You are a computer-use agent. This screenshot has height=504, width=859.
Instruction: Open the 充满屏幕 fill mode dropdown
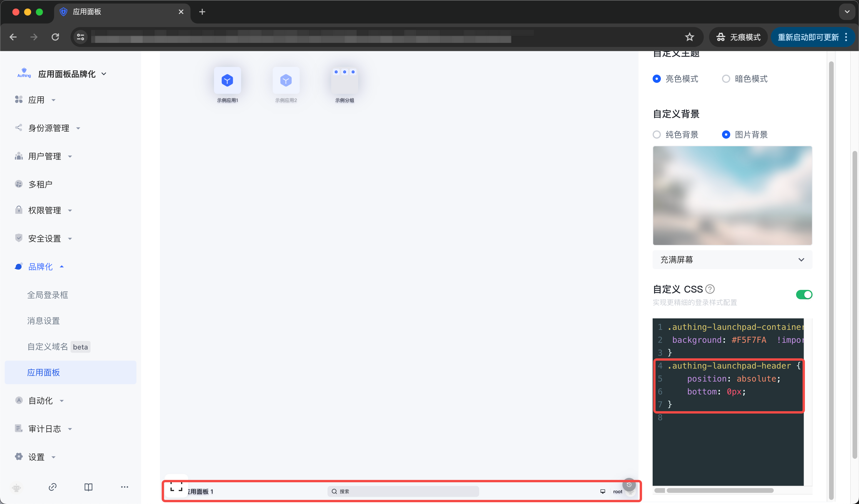(732, 260)
